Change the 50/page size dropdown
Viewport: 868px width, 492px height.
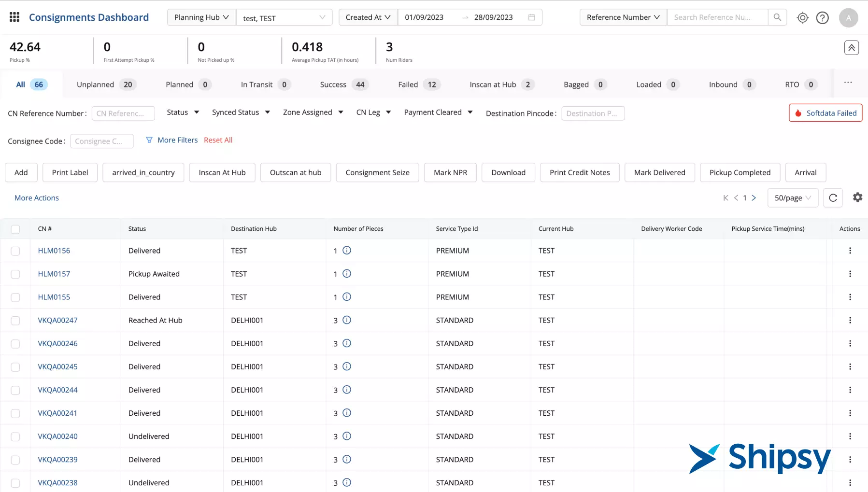[x=792, y=198]
